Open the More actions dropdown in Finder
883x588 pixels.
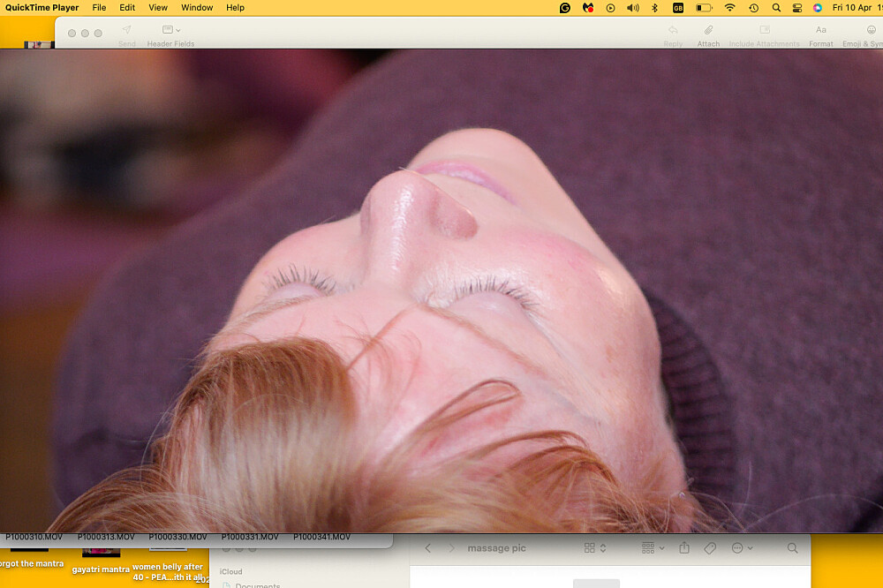pyautogui.click(x=742, y=548)
